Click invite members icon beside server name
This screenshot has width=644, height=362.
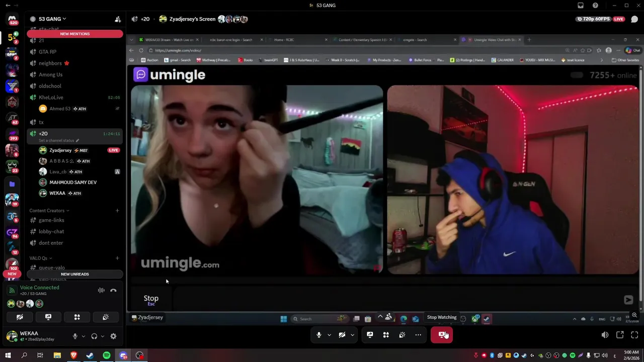coord(118,19)
